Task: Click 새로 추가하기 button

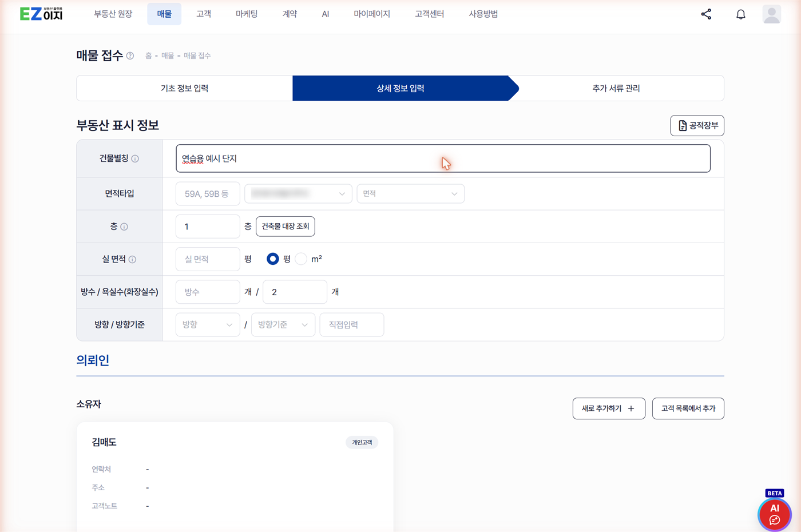Action: pyautogui.click(x=609, y=408)
